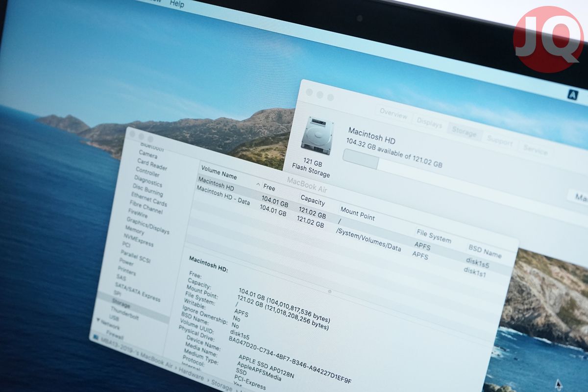Select Printers in the sidebar
The width and height of the screenshot is (588, 392).
click(x=126, y=271)
